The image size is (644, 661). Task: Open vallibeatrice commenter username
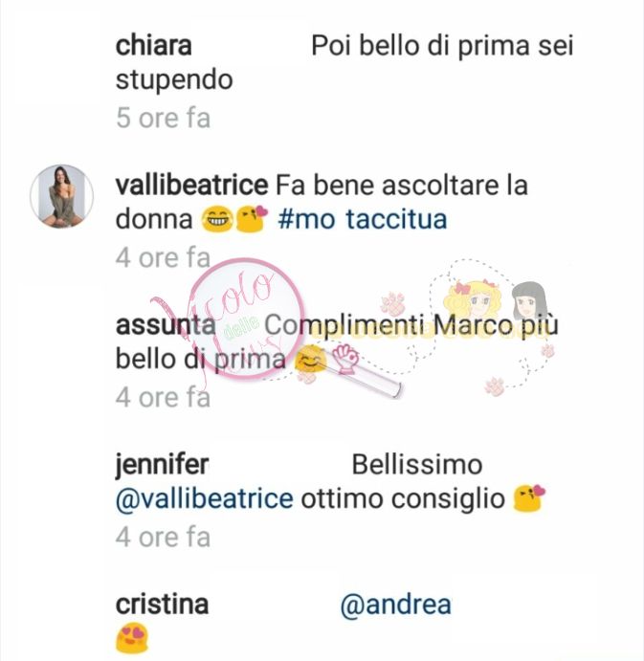pyautogui.click(x=191, y=186)
